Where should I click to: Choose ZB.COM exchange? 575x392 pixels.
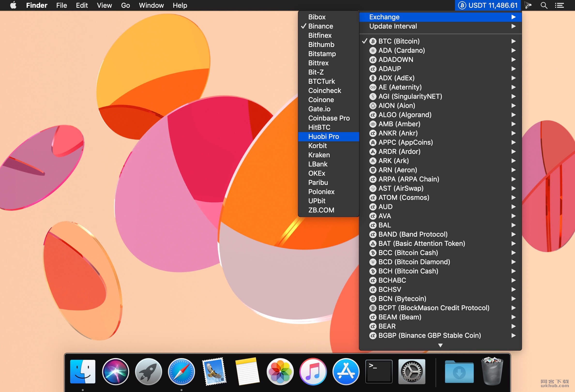(x=329, y=210)
